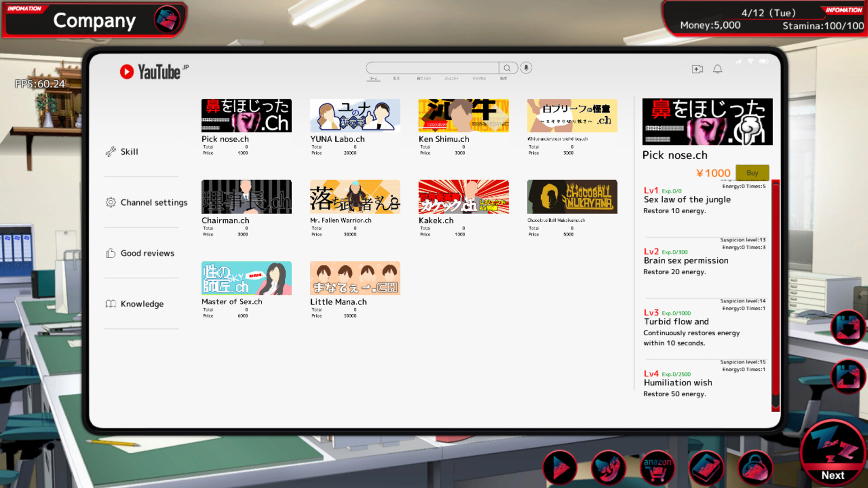
Task: Open Knowledge section in sidebar
Action: tap(142, 304)
